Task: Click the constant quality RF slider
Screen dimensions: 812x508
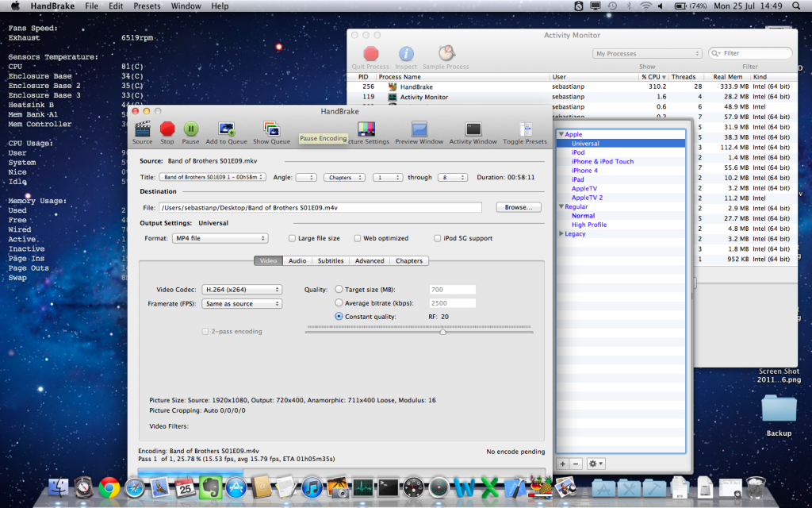Action: click(x=442, y=332)
